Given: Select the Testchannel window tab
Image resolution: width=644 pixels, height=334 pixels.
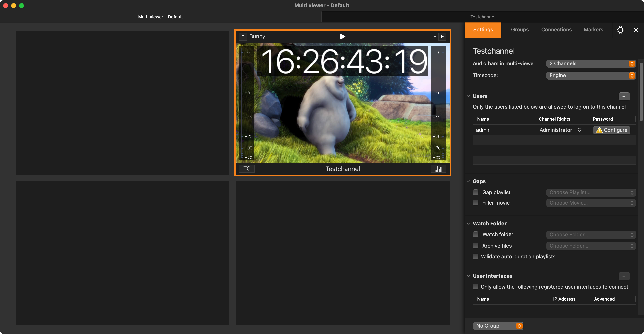Looking at the screenshot, I should (483, 17).
